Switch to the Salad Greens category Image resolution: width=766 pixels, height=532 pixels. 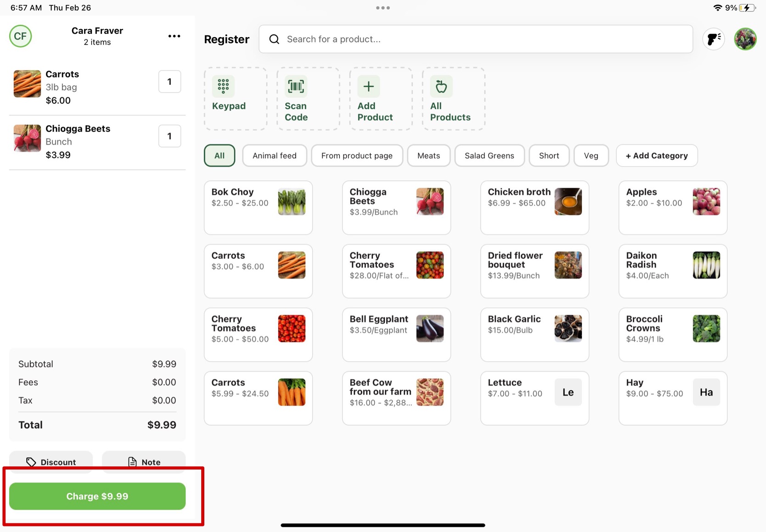pos(489,156)
